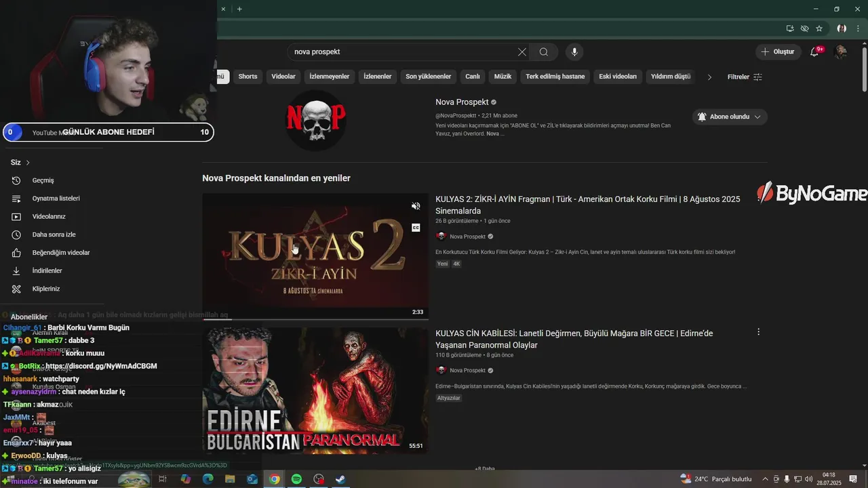Select the Videolar filter chip

tap(283, 77)
